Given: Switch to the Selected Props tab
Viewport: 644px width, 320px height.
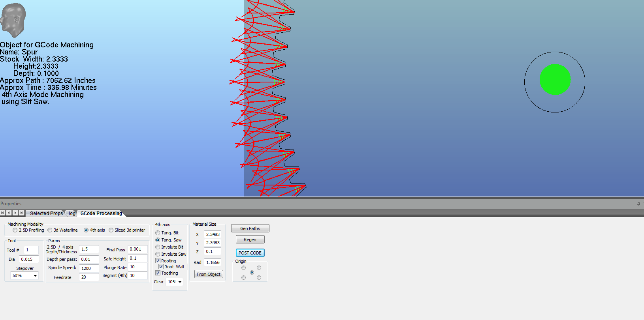Looking at the screenshot, I should point(46,213).
